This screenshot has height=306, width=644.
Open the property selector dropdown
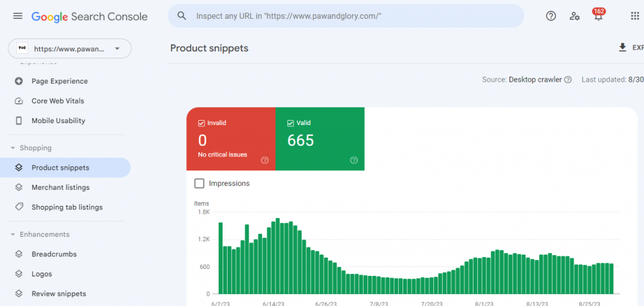(70, 48)
